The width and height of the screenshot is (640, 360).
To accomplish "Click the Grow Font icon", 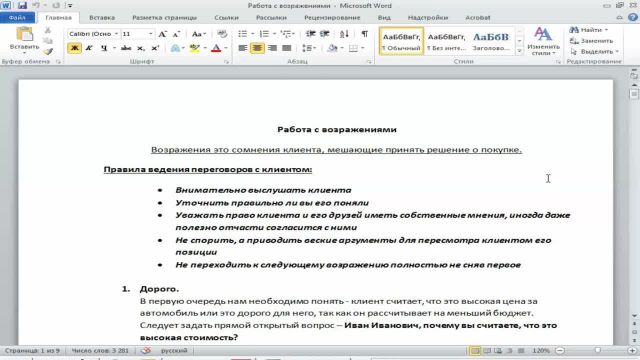I will [162, 34].
